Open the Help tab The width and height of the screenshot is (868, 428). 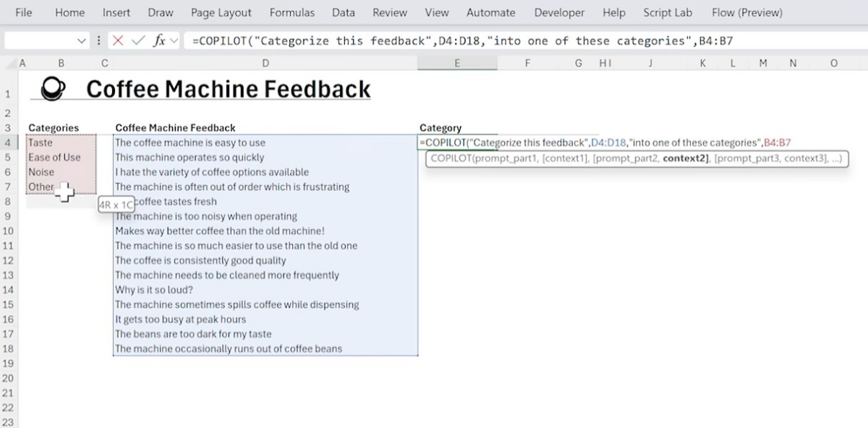(614, 12)
